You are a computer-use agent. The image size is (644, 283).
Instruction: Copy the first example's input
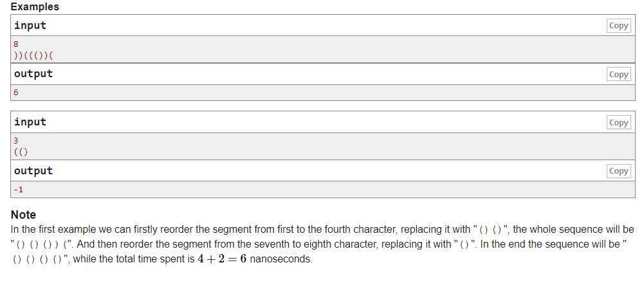pyautogui.click(x=618, y=26)
